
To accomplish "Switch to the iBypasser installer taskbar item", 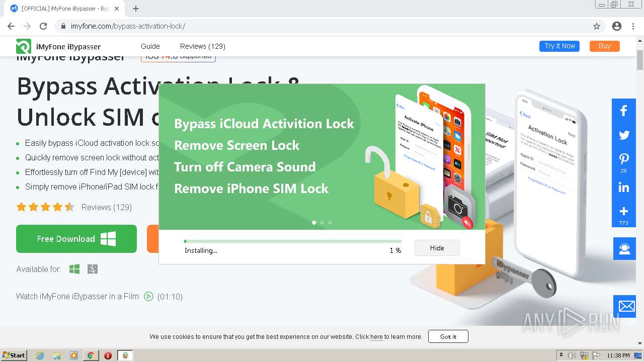I will coord(125,355).
